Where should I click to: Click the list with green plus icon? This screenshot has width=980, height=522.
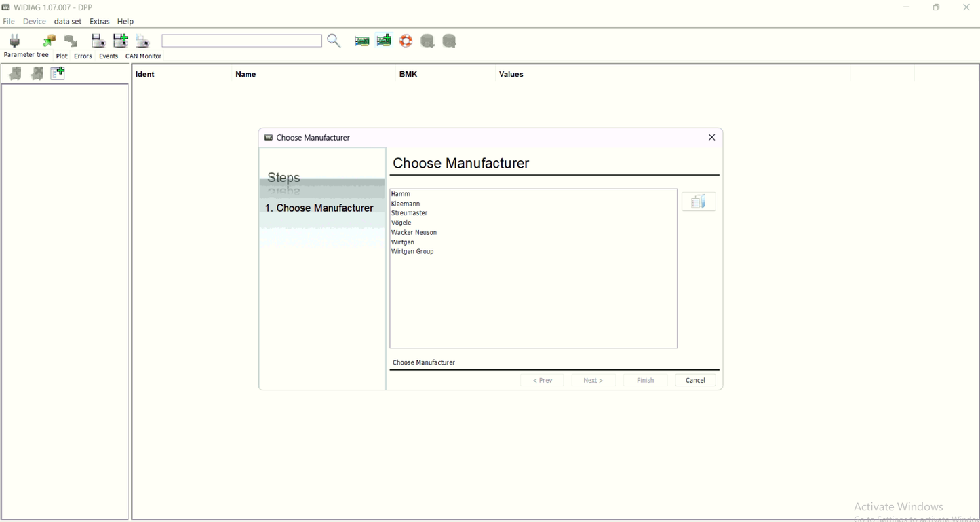click(58, 73)
